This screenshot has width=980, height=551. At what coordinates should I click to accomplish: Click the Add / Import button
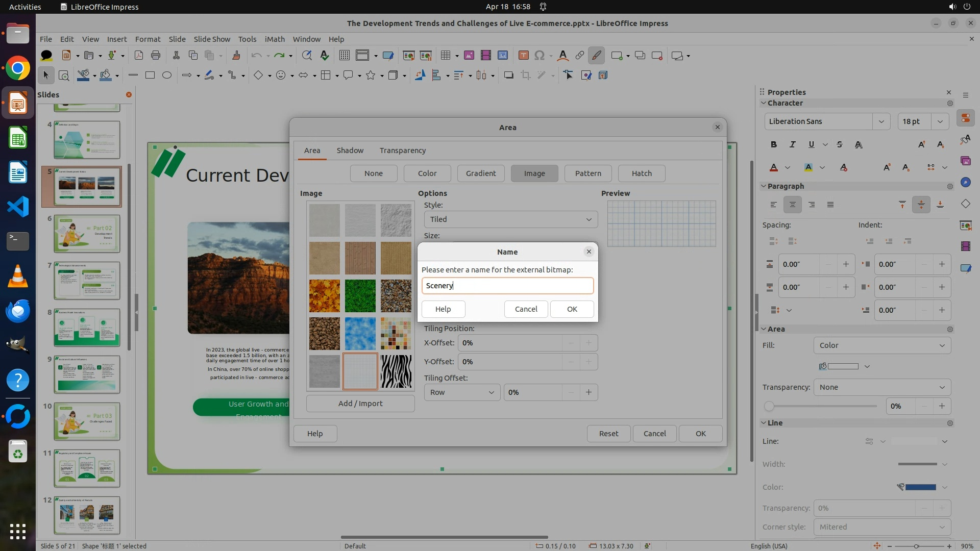pos(360,404)
